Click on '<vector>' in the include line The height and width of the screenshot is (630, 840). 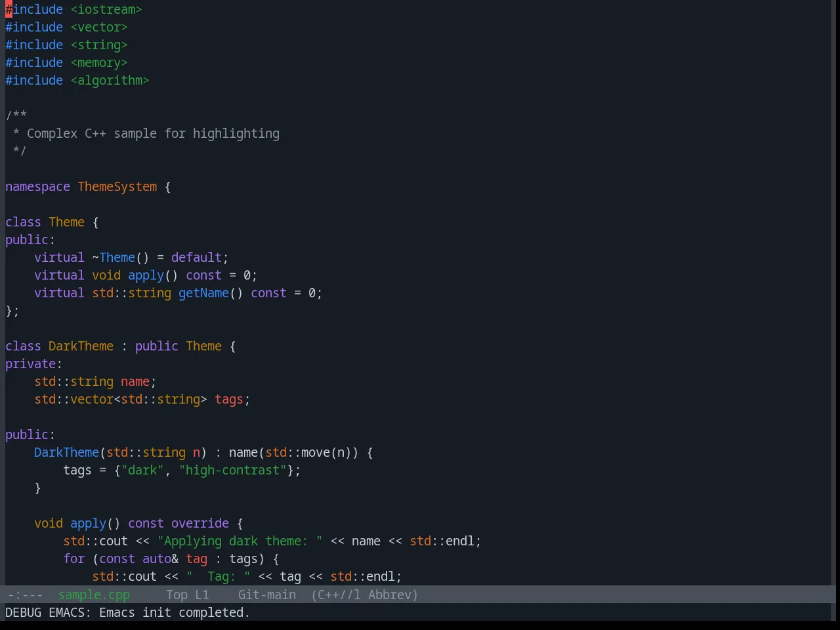(99, 27)
